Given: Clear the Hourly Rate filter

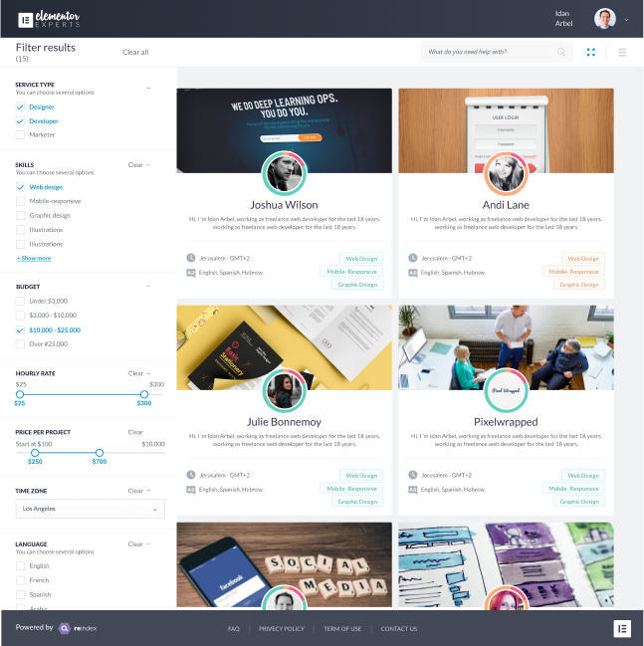Looking at the screenshot, I should pyautogui.click(x=135, y=373).
